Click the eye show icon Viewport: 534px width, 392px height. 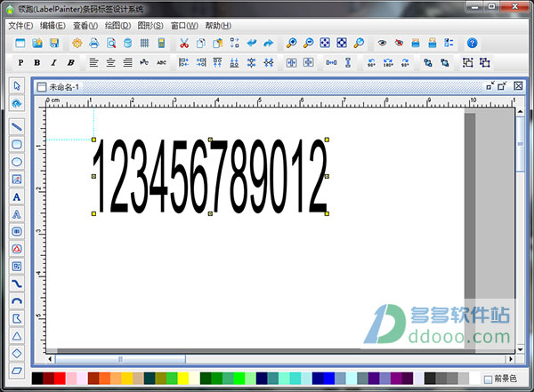click(382, 43)
